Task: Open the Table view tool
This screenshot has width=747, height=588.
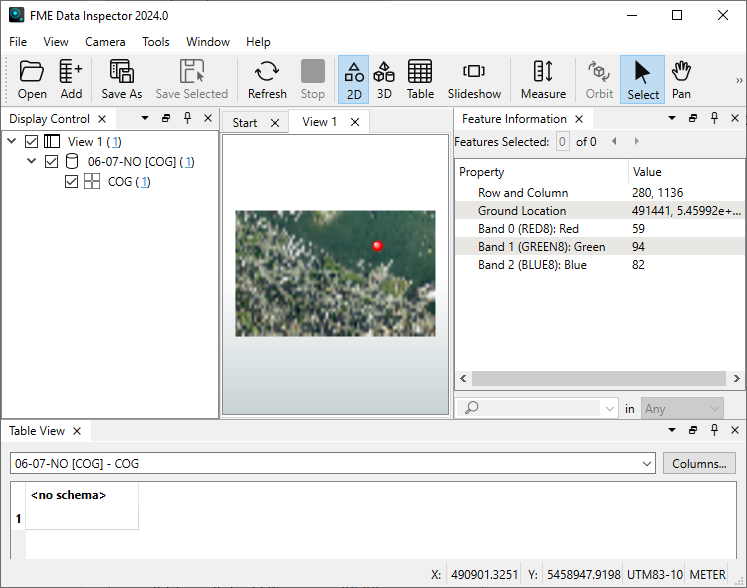Action: (x=420, y=79)
